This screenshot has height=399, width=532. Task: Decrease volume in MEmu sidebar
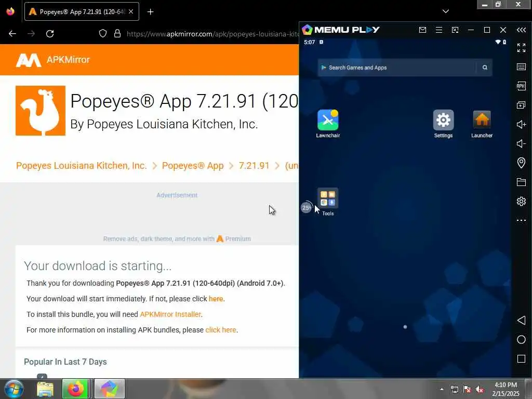(521, 143)
